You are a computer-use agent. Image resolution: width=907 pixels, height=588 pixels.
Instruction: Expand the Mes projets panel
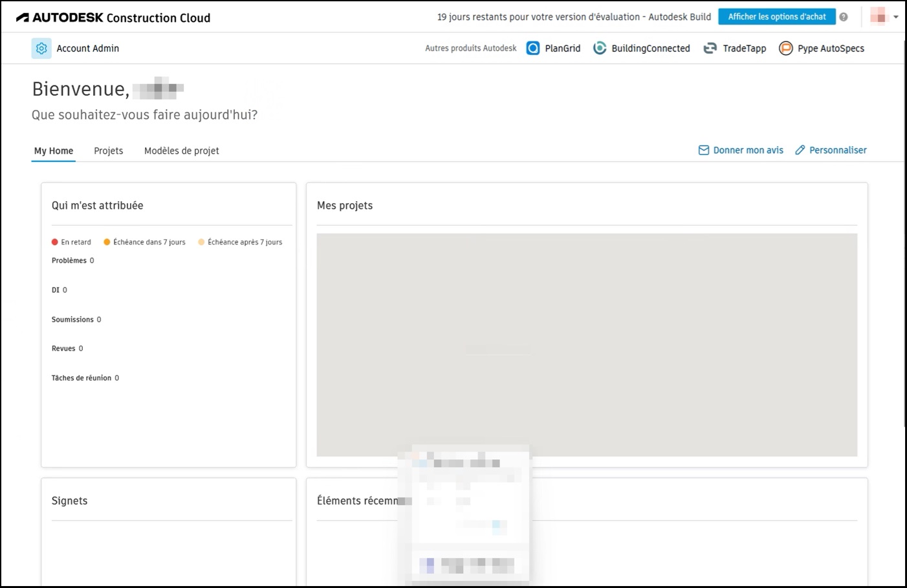[x=345, y=205]
